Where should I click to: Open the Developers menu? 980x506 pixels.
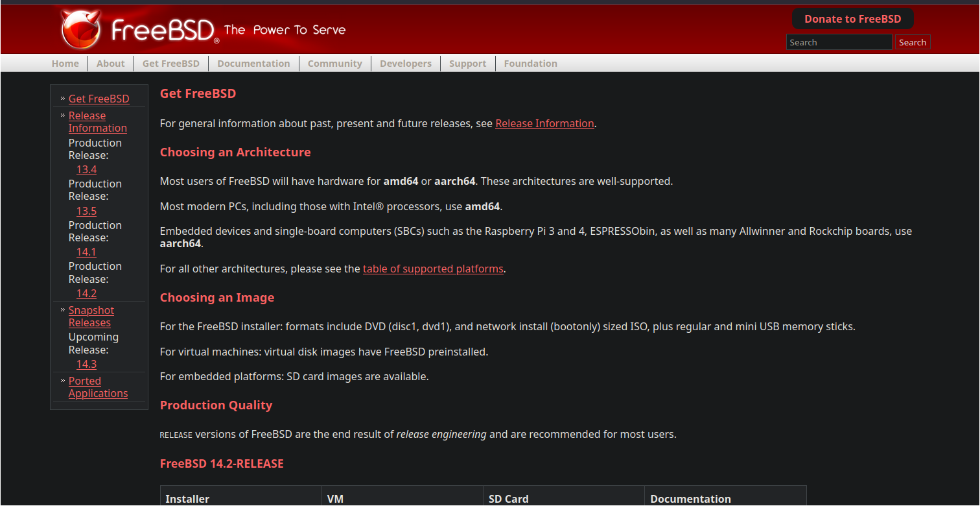(406, 64)
